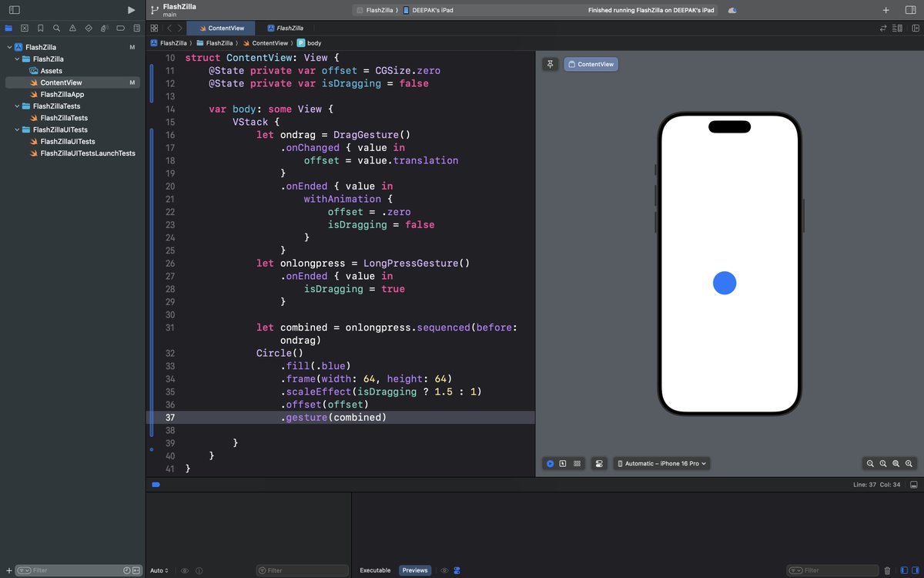Open the Test navigator diamond icon
The width and height of the screenshot is (924, 578).
pyautogui.click(x=88, y=28)
